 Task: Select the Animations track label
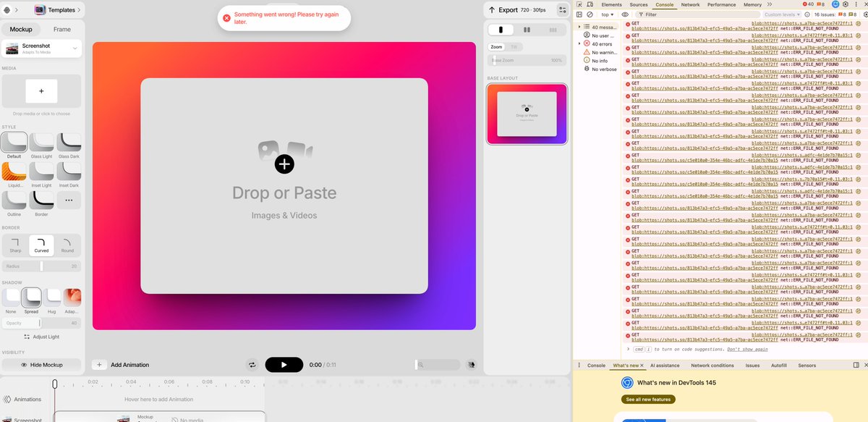(22, 399)
